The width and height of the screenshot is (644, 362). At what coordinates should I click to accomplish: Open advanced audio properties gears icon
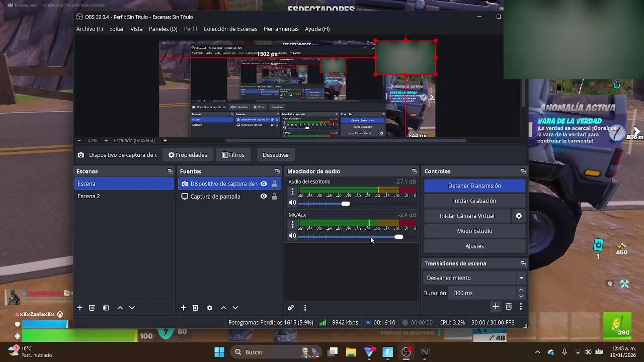(291, 308)
